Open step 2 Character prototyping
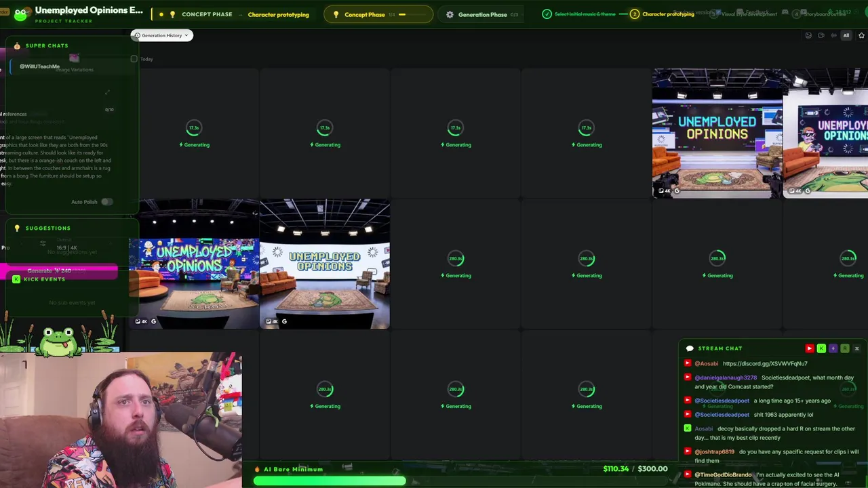 pyautogui.click(x=662, y=14)
